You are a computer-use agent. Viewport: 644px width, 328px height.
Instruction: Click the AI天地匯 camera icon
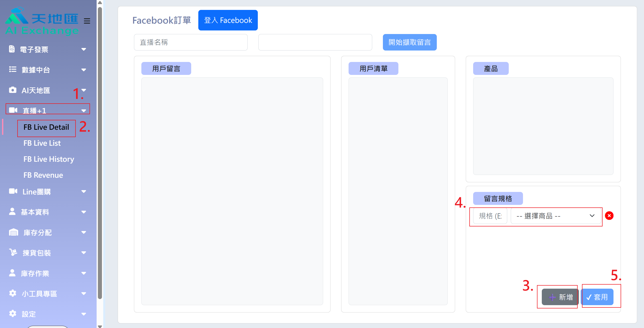pos(12,90)
